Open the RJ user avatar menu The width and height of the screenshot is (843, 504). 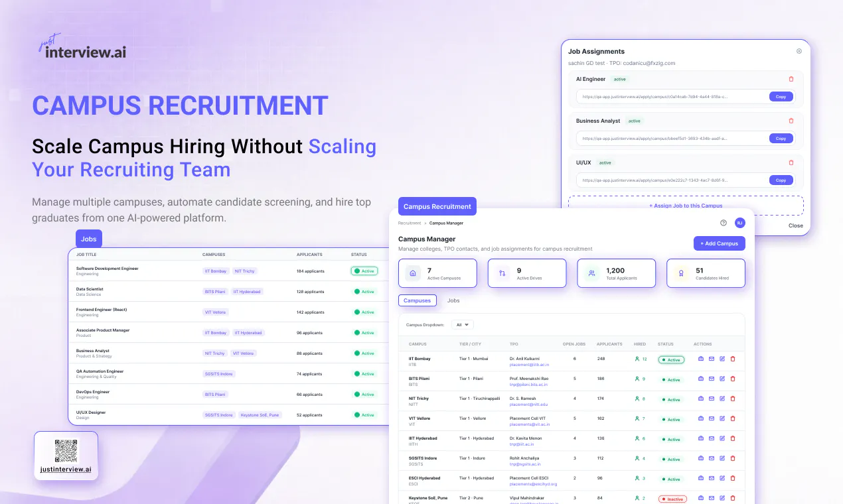coord(740,223)
